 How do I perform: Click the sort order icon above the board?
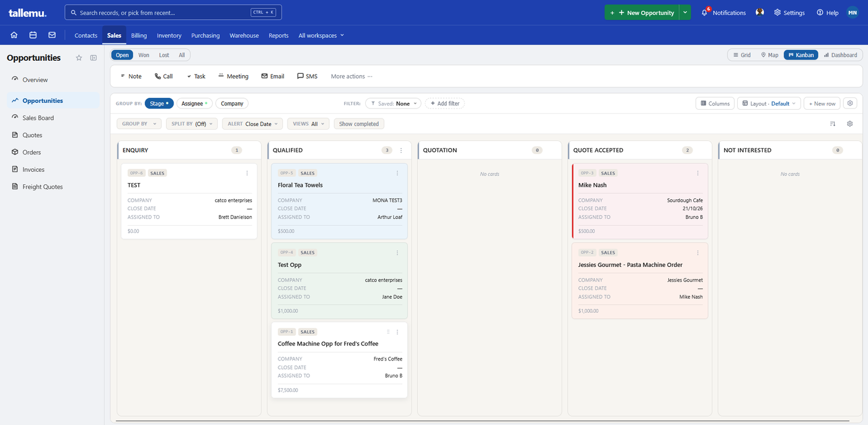click(x=833, y=123)
